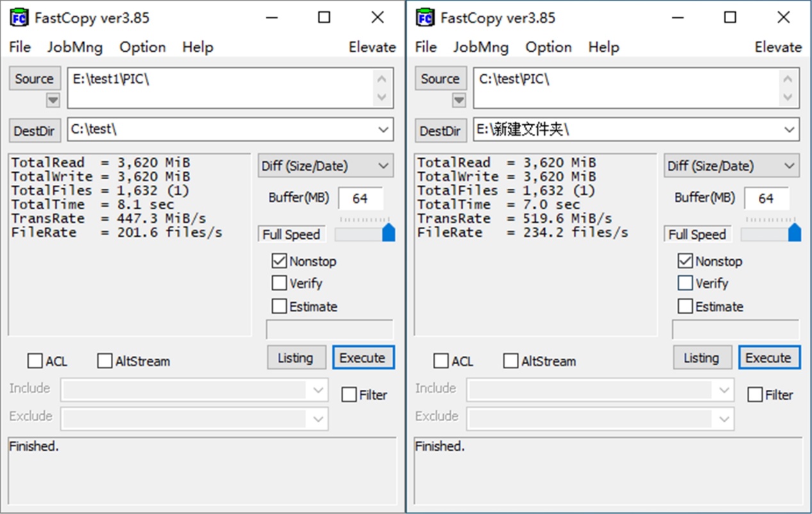The width and height of the screenshot is (812, 514).
Task: Uncheck Nonstop in the C:\test\PIC\ source window
Action: point(685,261)
